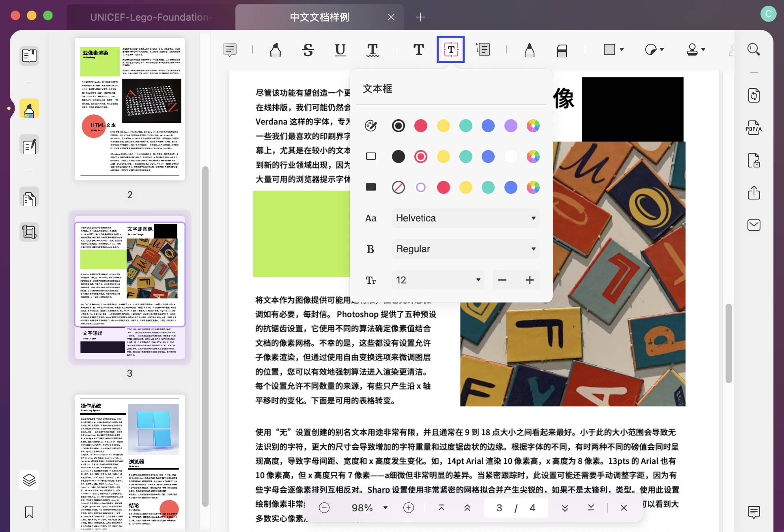Open reader mode in left sidebar
Viewport: 784px width, 532px height.
[29, 56]
